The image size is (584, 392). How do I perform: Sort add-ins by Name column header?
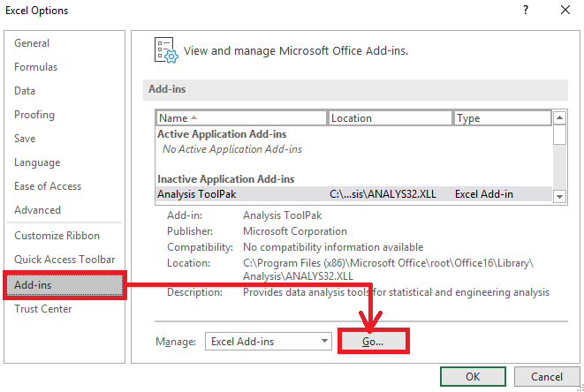point(241,118)
